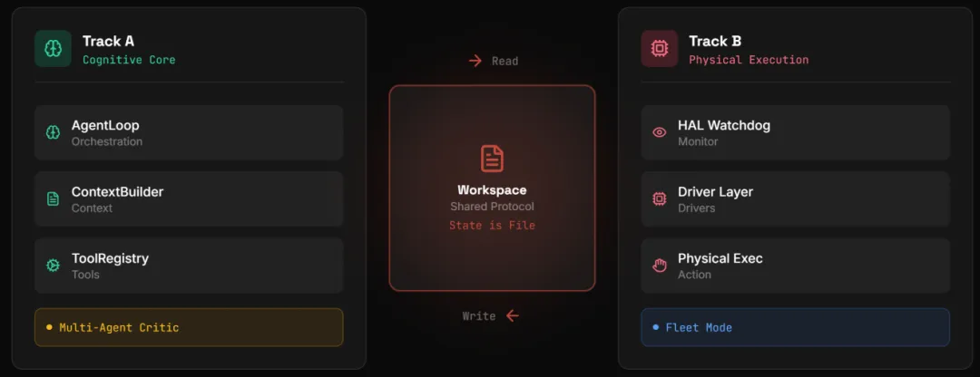
Task: Open the Track A title heading
Action: [x=108, y=41]
